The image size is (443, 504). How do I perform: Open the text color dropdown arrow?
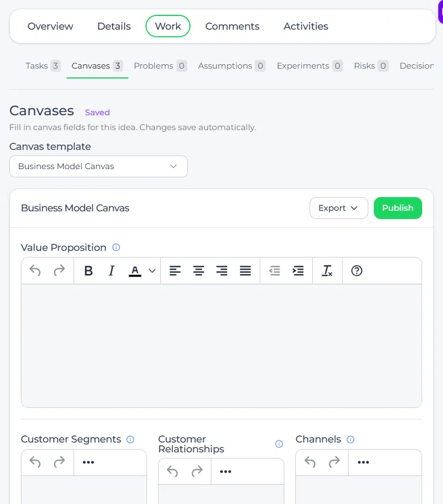[x=152, y=271]
